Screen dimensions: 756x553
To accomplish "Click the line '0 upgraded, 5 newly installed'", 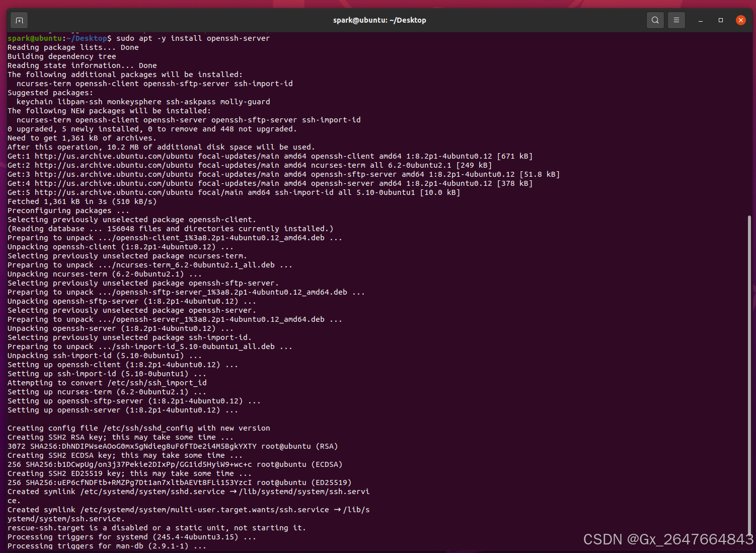I will [152, 129].
